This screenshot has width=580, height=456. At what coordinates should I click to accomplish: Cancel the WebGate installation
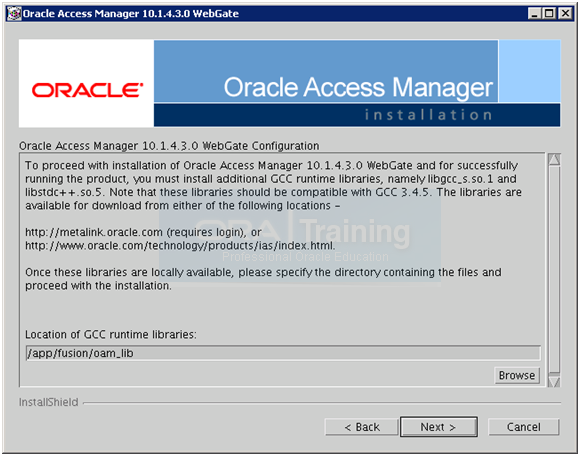(523, 427)
